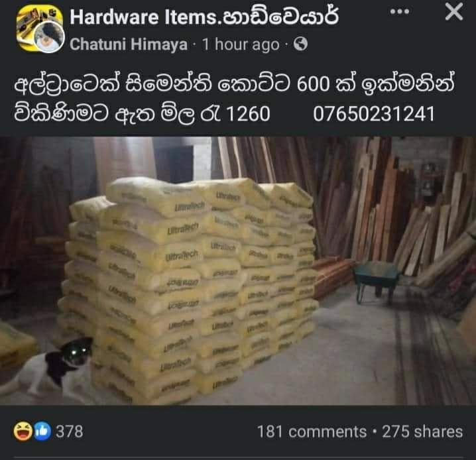Image resolution: width=476 pixels, height=460 pixels.
Task: View the 275 shares list
Action: pyautogui.click(x=422, y=431)
